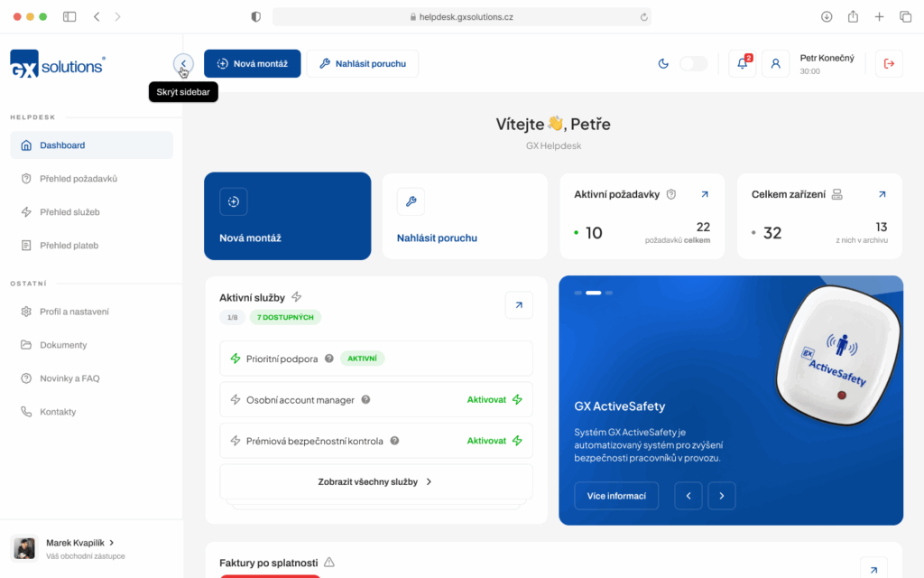Go to next banner slide
924x578 pixels.
(721, 496)
